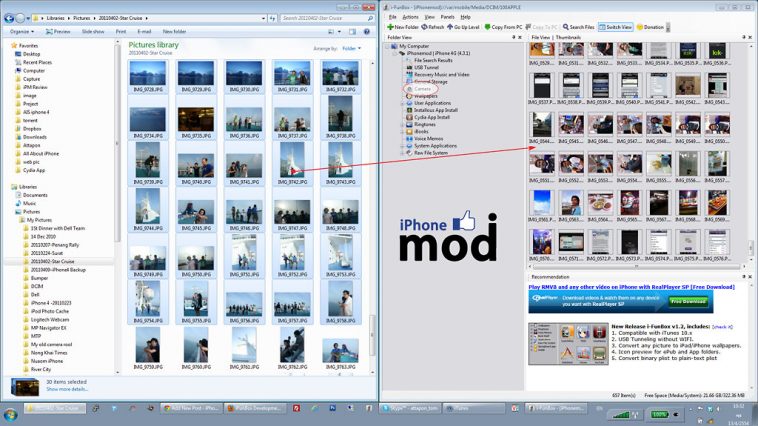
Task: Open the Actions menu in i-FunBox
Action: pos(410,17)
